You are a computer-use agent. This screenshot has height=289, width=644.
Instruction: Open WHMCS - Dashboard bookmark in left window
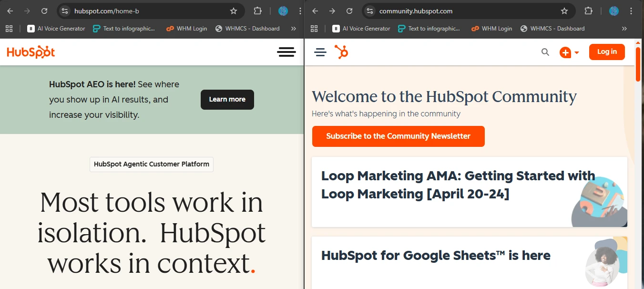point(247,29)
